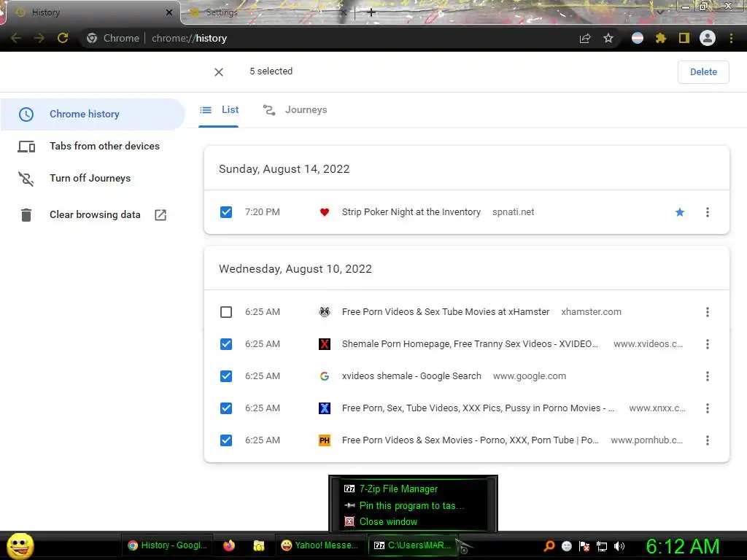Screen dimensions: 747x560
Task: Open more actions for xnxx entry
Action: coord(708,408)
